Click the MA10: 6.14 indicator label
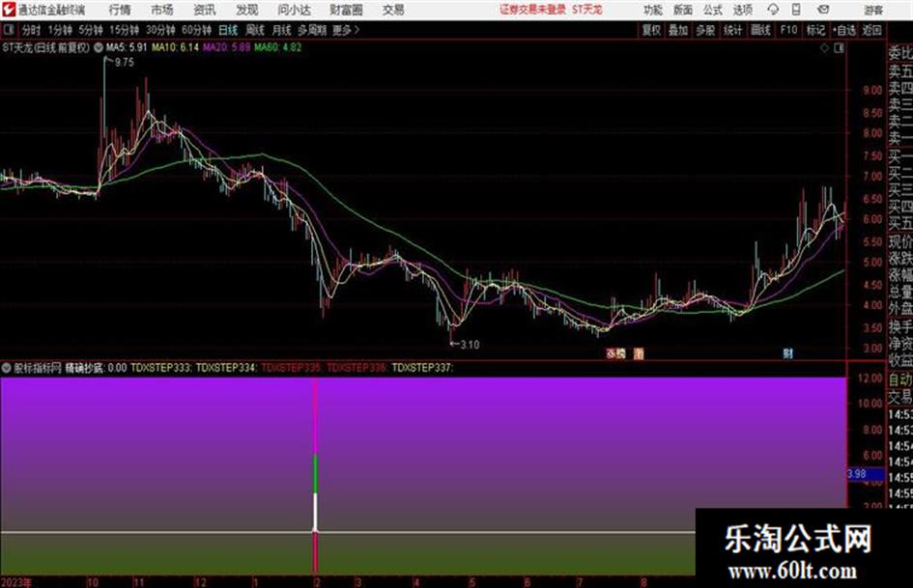This screenshot has height=588, width=913. click(175, 47)
